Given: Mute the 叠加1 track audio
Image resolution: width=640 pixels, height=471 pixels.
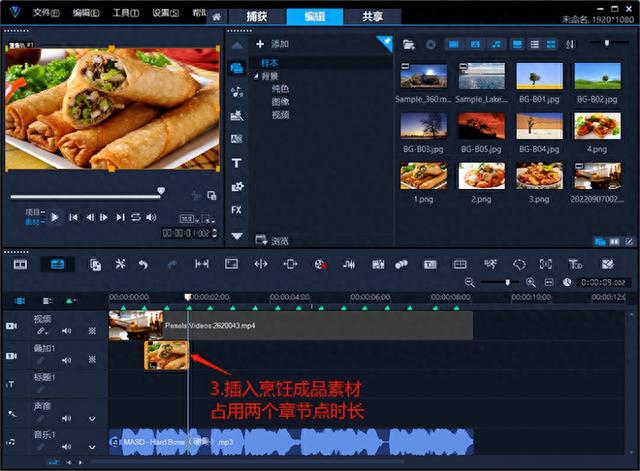Looking at the screenshot, I should pos(67,360).
